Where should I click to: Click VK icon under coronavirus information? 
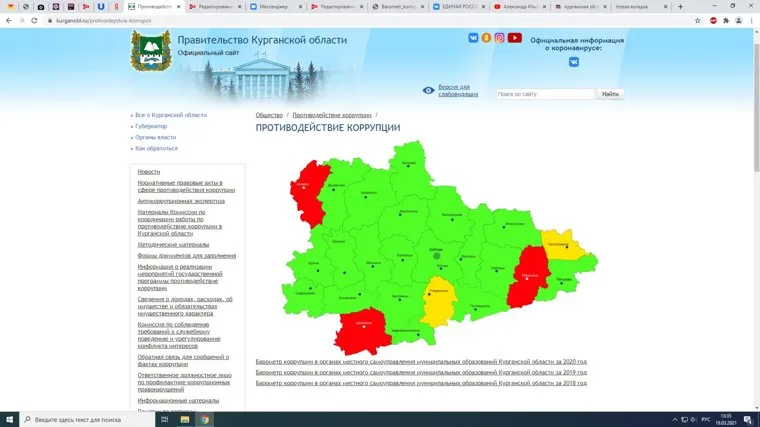point(574,62)
